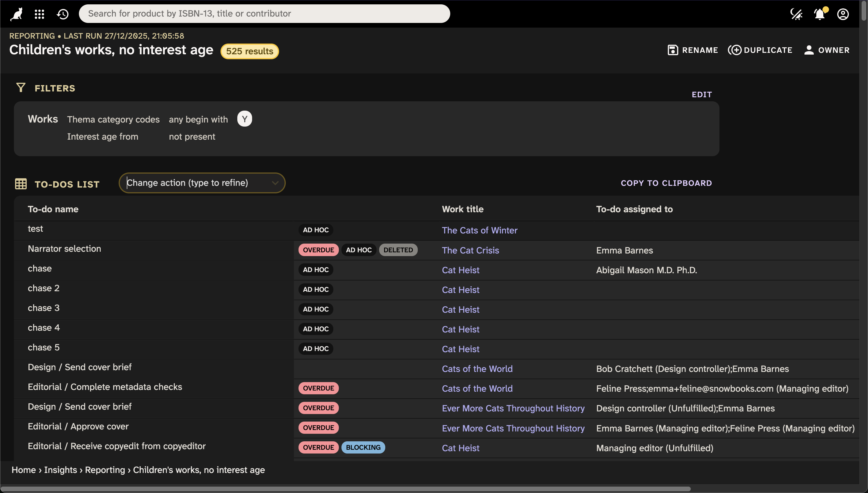
Task: Click the To-dos list table icon
Action: (21, 184)
